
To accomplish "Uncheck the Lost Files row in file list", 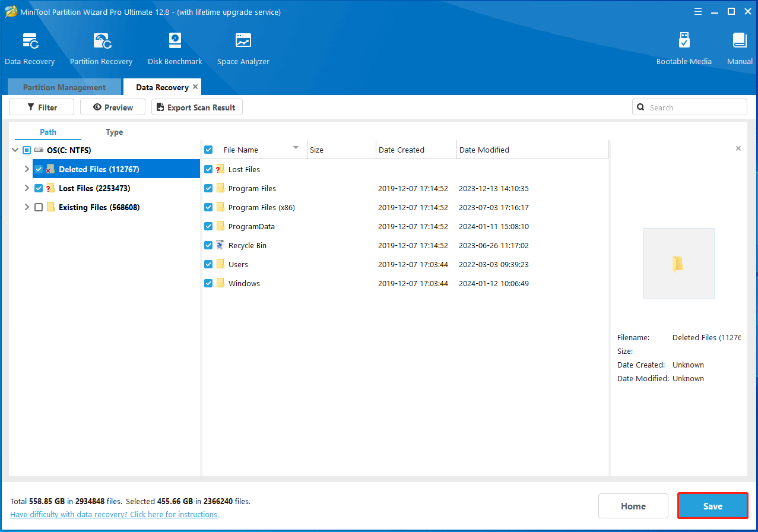I will click(x=208, y=169).
